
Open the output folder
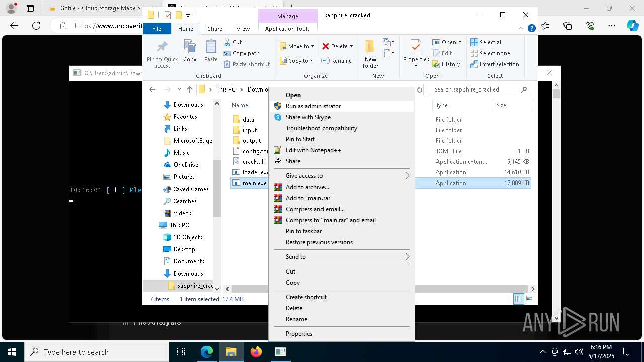[251, 141]
